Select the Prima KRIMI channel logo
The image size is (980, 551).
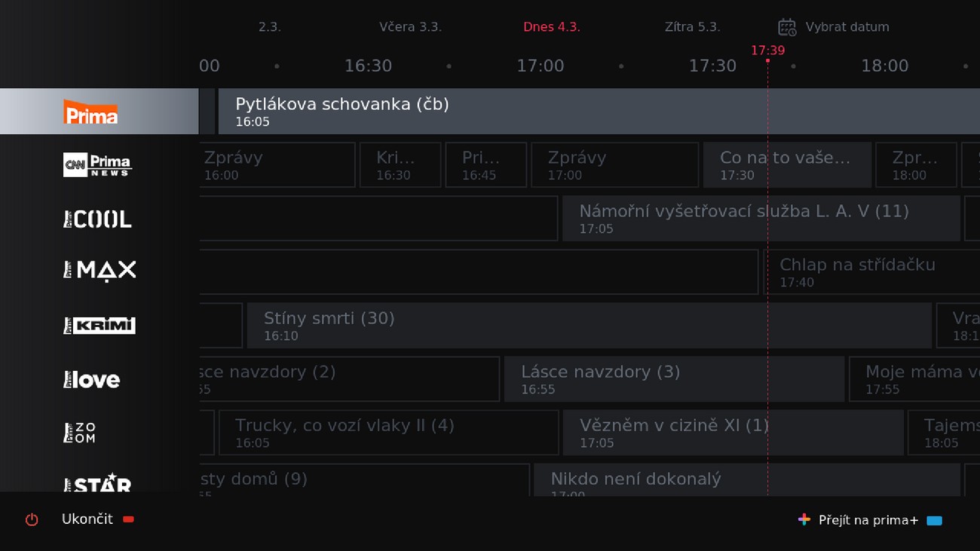[x=100, y=326]
